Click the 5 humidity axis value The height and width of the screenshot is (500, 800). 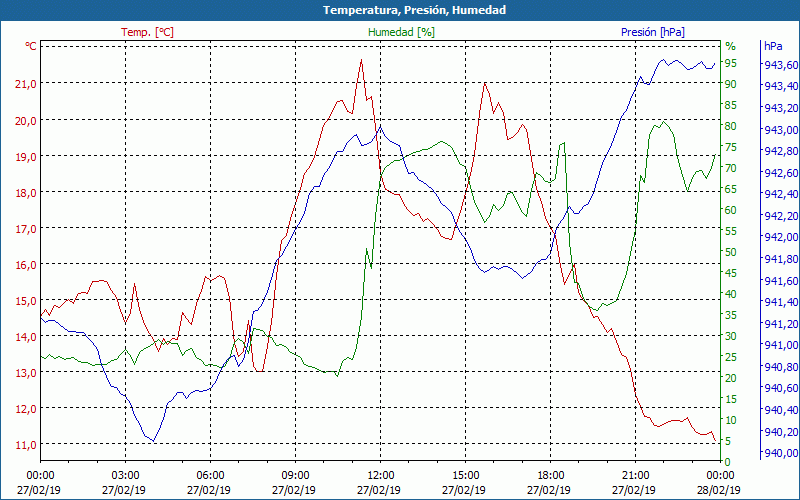(x=728, y=441)
